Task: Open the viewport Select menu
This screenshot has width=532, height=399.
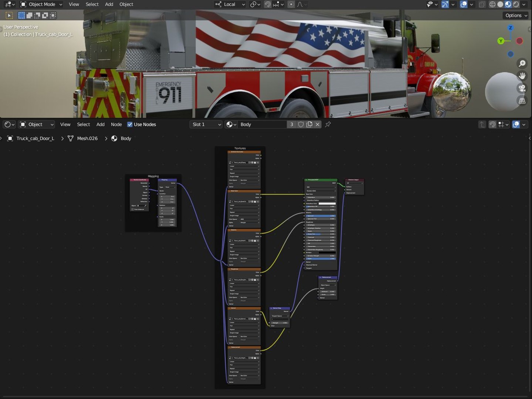Action: tap(92, 4)
